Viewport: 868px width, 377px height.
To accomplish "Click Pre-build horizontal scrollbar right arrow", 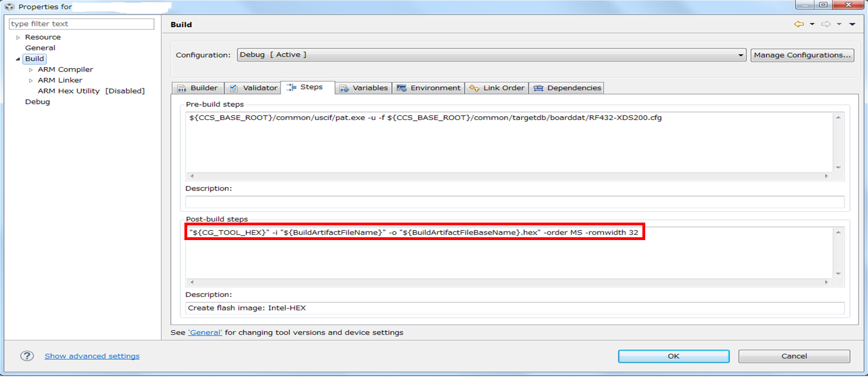I will [827, 176].
